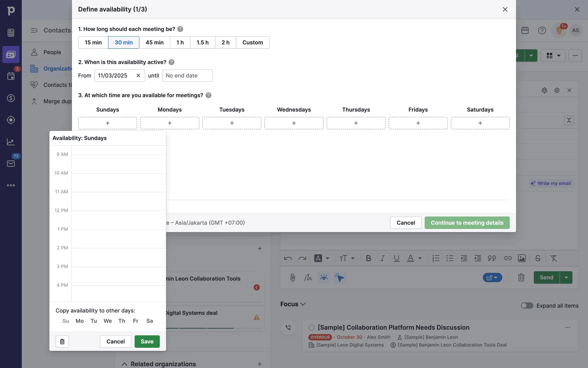Open the Mail inbox sidebar icon
Image resolution: width=588 pixels, height=368 pixels.
coord(11,163)
